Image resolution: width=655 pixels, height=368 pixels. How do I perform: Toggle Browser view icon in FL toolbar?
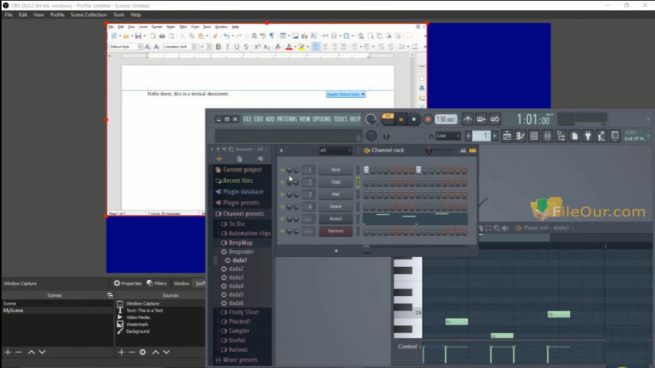coord(561,136)
